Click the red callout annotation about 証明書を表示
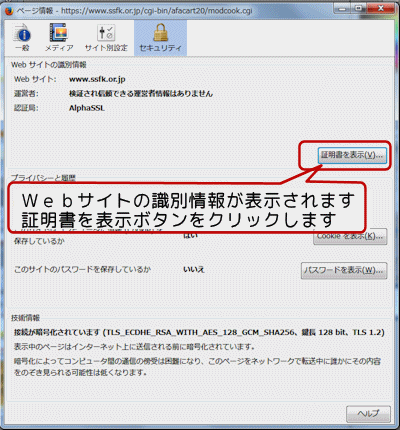The height and width of the screenshot is (430, 400). pyautogui.click(x=187, y=208)
